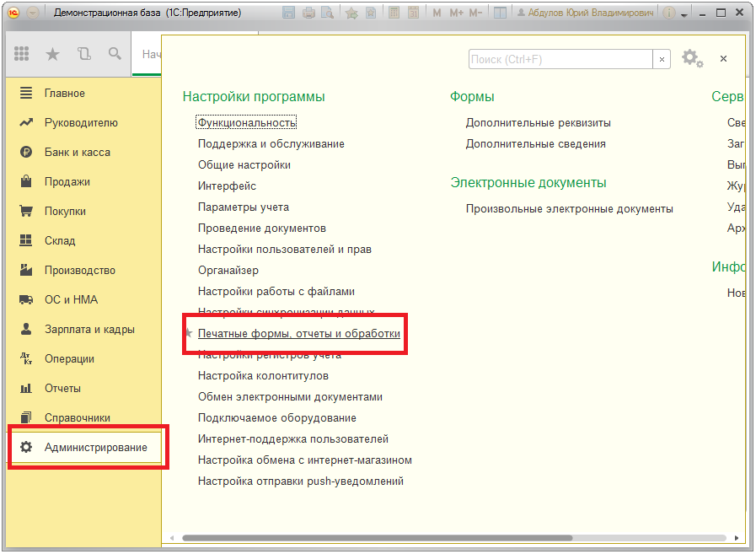Click the Поиск (Ctrl+F) search field
The height and width of the screenshot is (554, 756).
(x=560, y=59)
